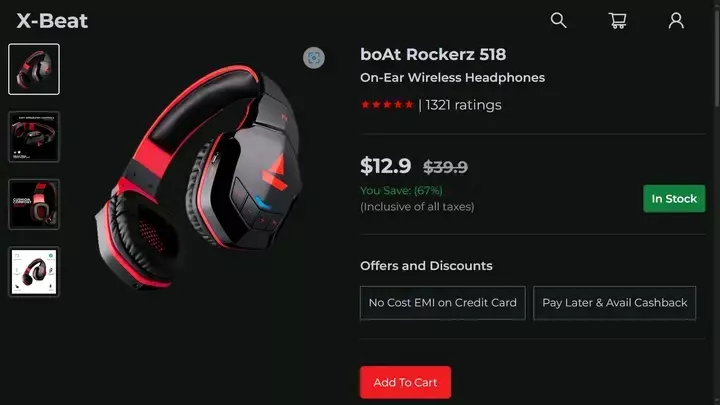
Task: Select the No Cost EMI on Credit Card offer
Action: [443, 303]
